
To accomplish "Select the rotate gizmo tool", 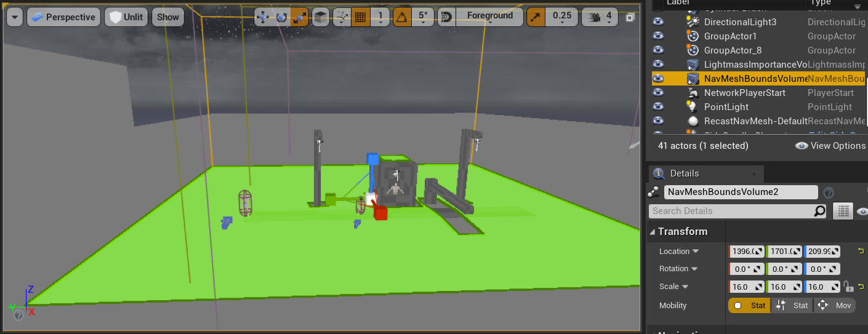I will (281, 17).
